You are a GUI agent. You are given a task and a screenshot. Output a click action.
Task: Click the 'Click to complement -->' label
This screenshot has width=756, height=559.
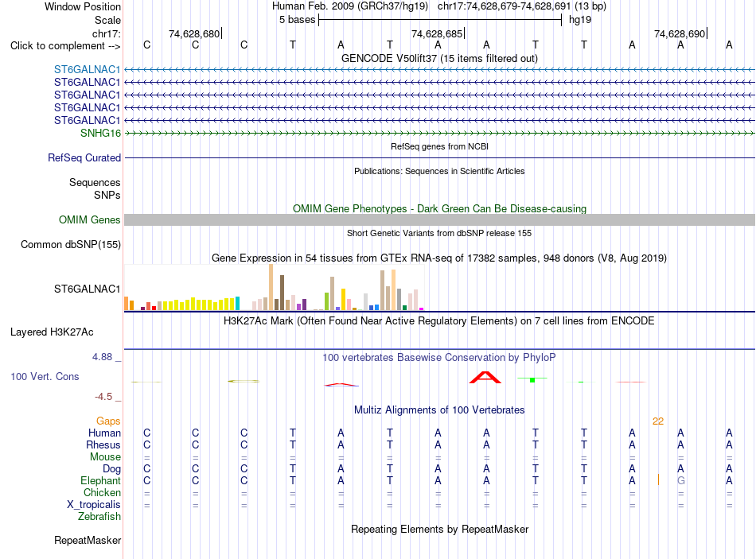pyautogui.click(x=65, y=46)
